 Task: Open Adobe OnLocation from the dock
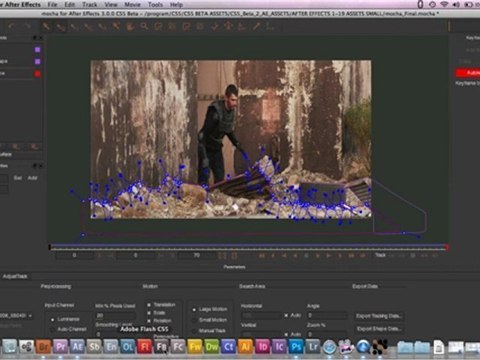[x=128, y=347]
